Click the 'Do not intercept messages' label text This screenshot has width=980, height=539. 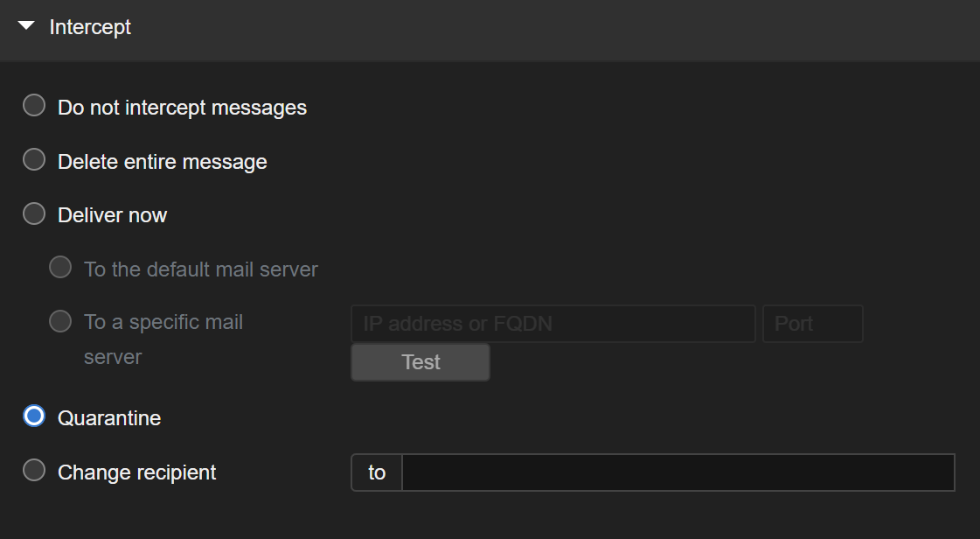pyautogui.click(x=182, y=108)
